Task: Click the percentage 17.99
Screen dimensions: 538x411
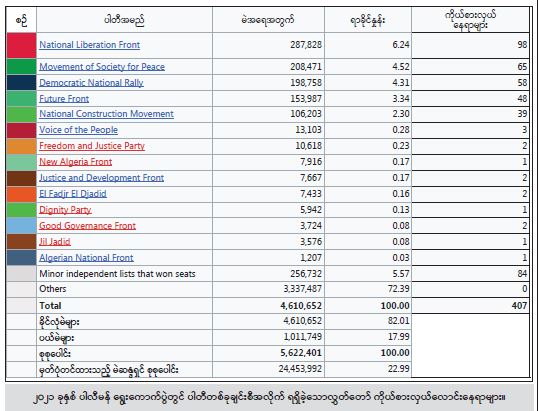Action: pos(399,337)
